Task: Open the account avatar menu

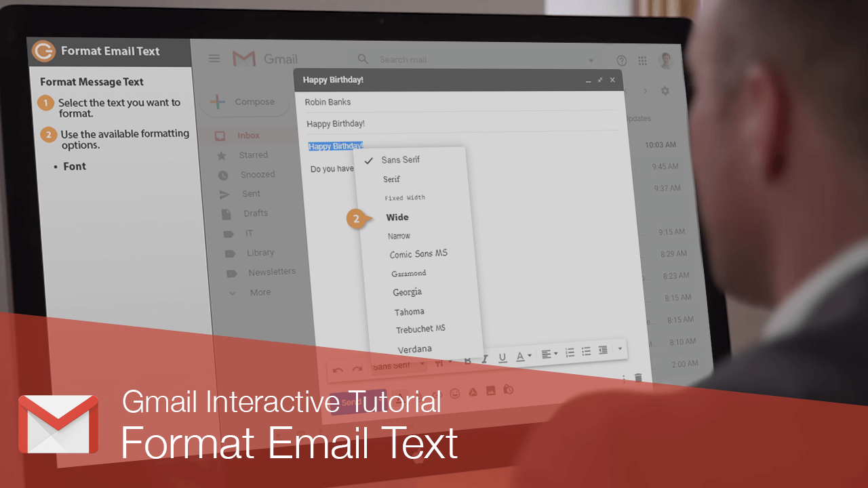Action: (666, 60)
